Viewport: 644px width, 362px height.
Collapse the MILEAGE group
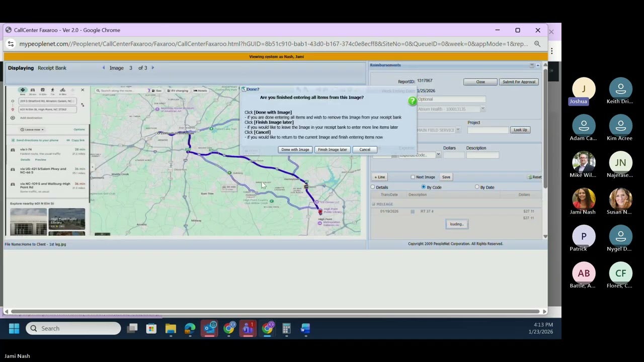tap(373, 204)
